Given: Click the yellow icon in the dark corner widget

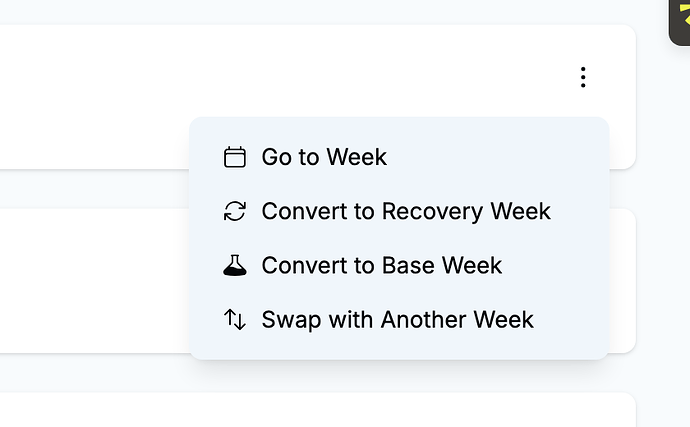Looking at the screenshot, I should [682, 14].
